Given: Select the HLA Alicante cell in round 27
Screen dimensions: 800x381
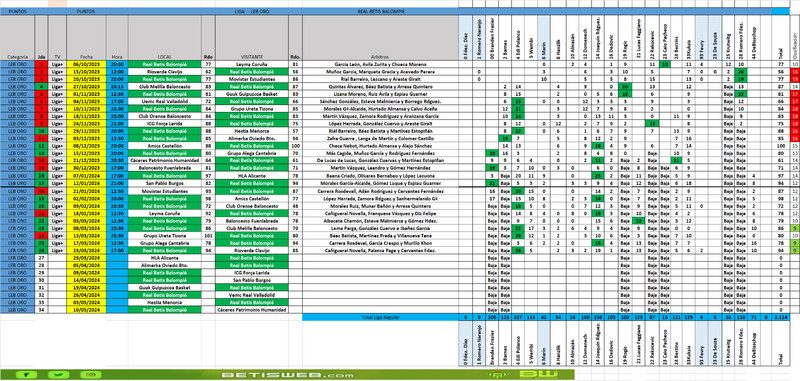Looking at the screenshot, I should click(165, 258).
